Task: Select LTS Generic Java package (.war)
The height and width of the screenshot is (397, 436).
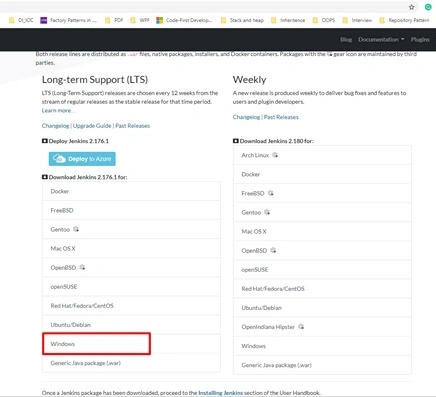Action: click(131, 363)
